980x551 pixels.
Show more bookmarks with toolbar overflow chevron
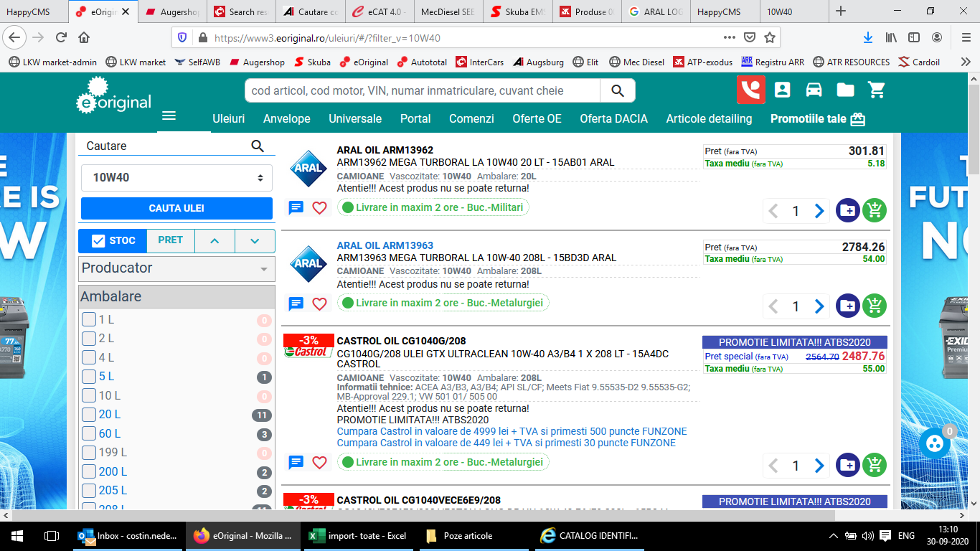coord(966,62)
